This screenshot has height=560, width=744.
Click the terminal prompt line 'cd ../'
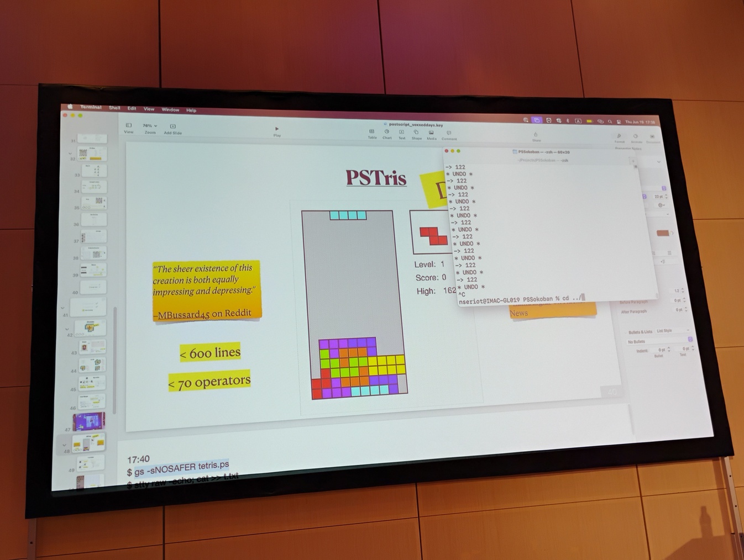(x=521, y=300)
